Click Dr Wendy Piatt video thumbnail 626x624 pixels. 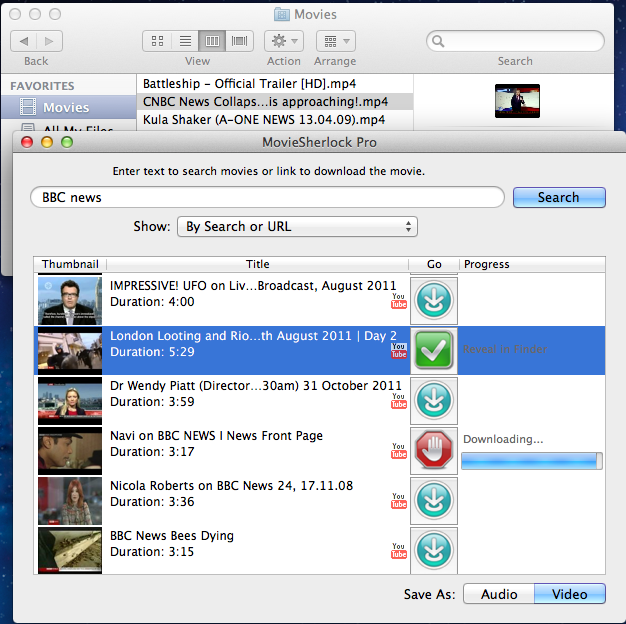click(70, 400)
